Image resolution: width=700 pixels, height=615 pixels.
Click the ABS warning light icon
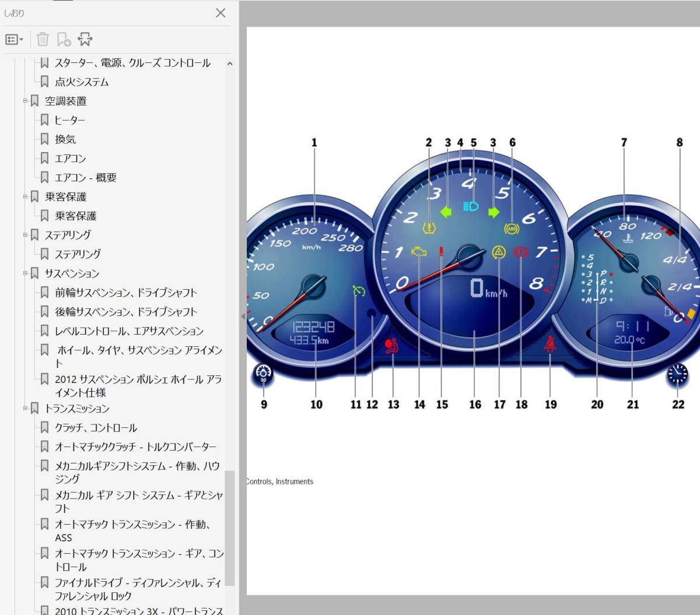[512, 229]
